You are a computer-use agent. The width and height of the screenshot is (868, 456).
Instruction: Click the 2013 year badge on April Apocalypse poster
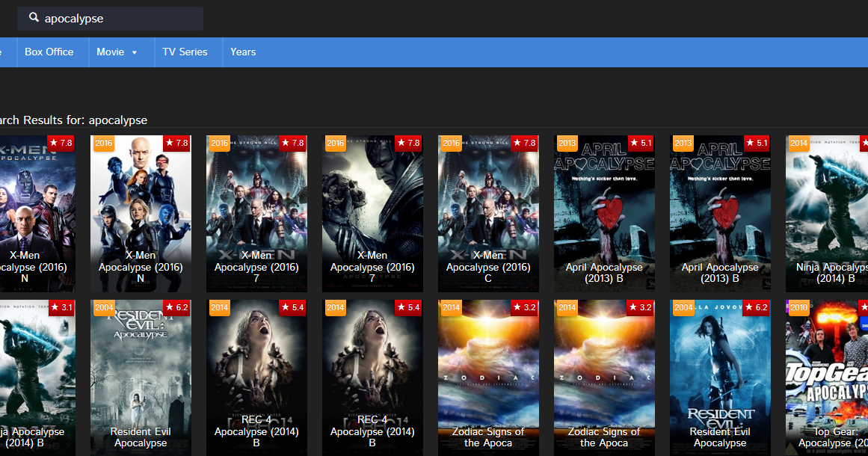click(567, 143)
